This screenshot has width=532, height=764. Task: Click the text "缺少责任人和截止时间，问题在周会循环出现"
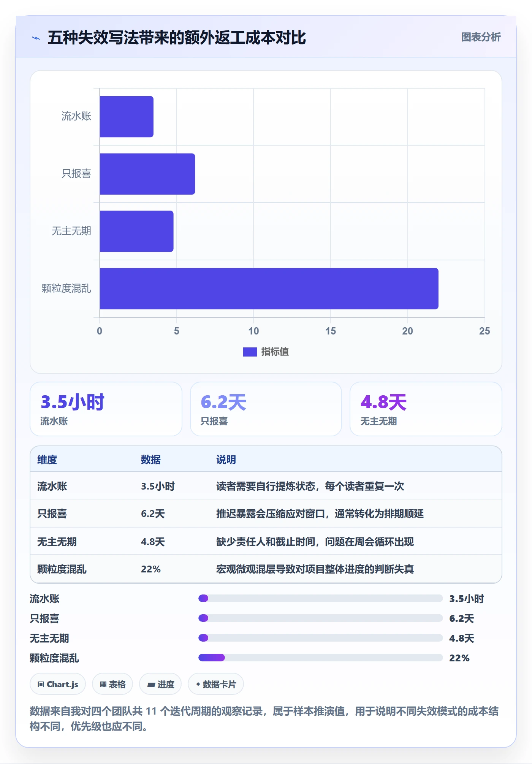coord(315,542)
